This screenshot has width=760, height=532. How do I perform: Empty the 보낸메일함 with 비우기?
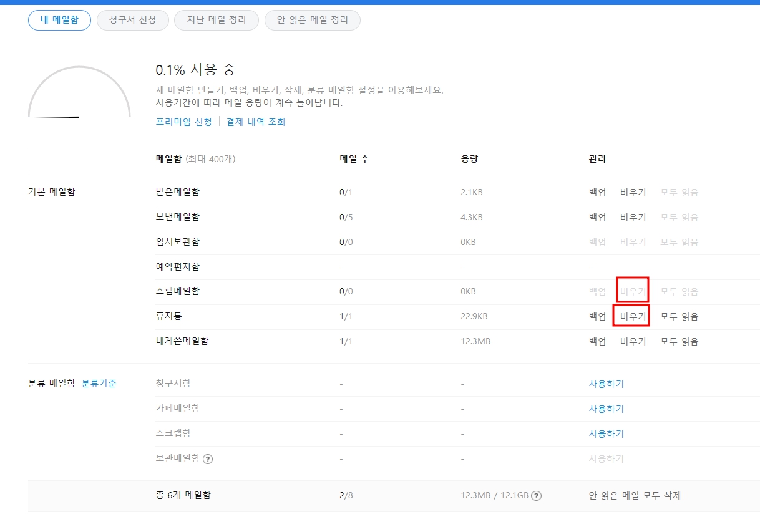(x=632, y=217)
